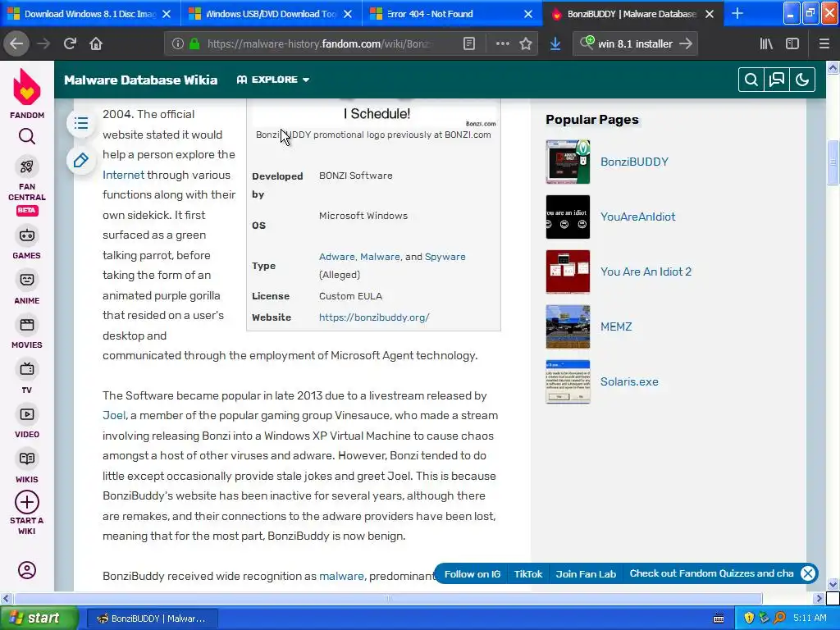Open a new browser tab

tap(737, 14)
